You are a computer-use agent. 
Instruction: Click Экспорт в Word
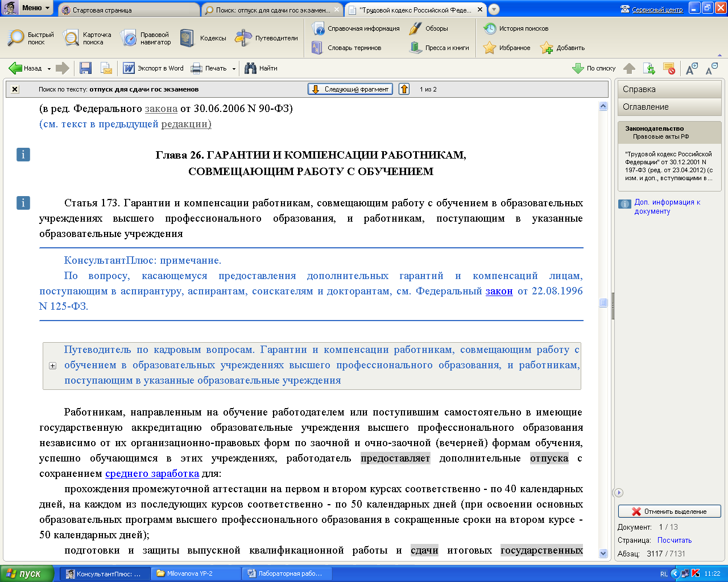pyautogui.click(x=154, y=68)
